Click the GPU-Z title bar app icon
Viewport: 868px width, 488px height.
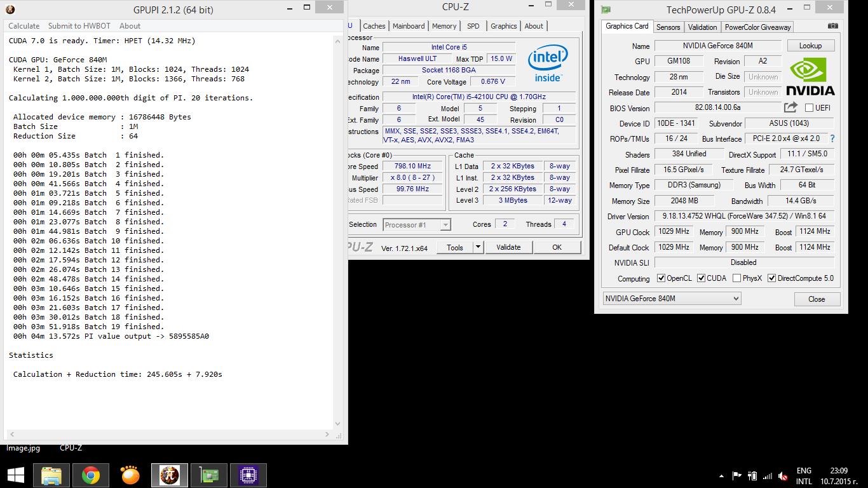click(606, 10)
